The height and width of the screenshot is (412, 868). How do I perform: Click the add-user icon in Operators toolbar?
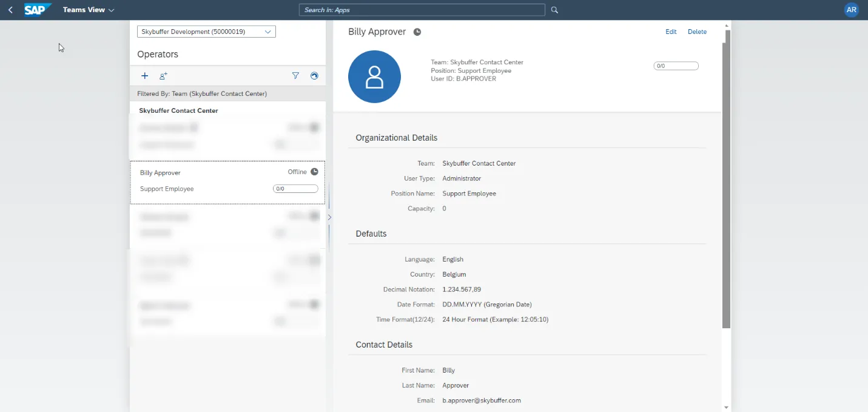point(163,76)
